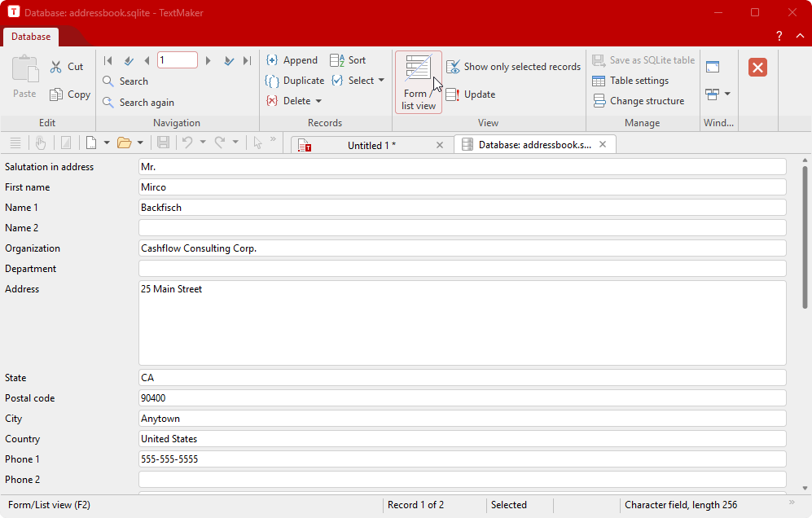Jump to the first record

(x=107, y=59)
